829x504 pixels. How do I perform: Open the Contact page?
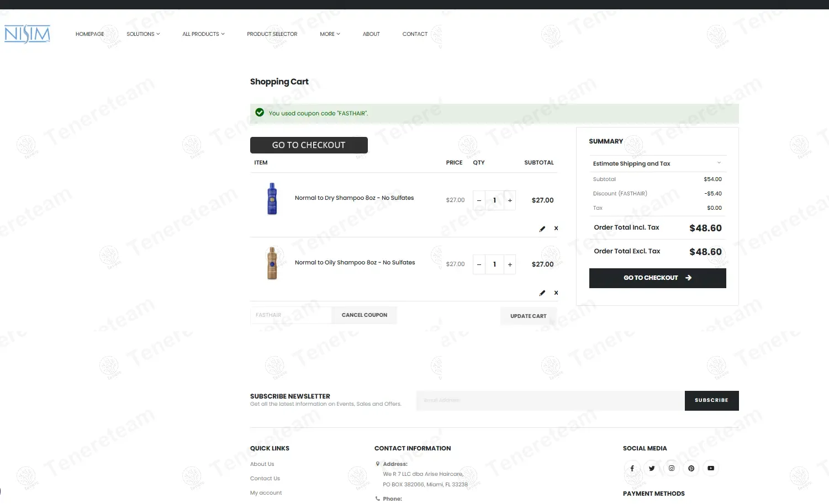tap(415, 34)
